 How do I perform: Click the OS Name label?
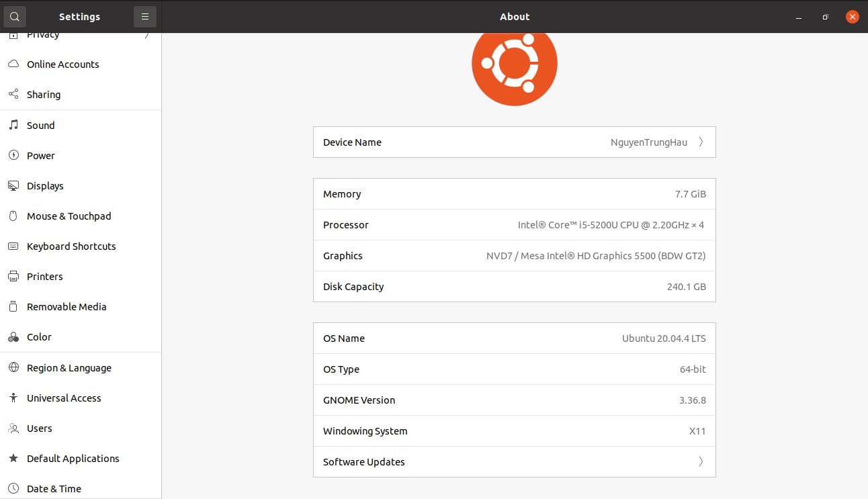(x=344, y=338)
